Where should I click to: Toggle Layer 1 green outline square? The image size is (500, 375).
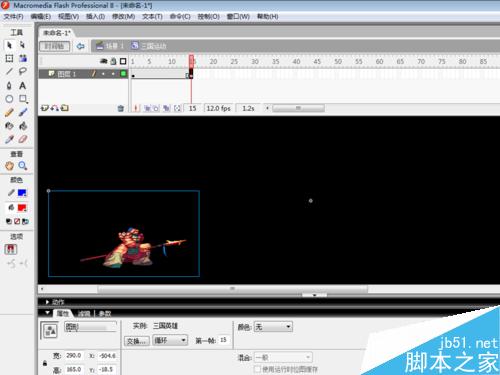tap(123, 74)
